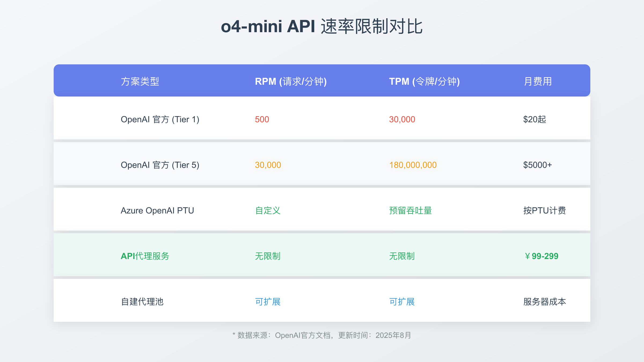Click the red '30,000' TPM value for Tier 1
Viewport: 644px width, 362px height.
[x=402, y=119]
